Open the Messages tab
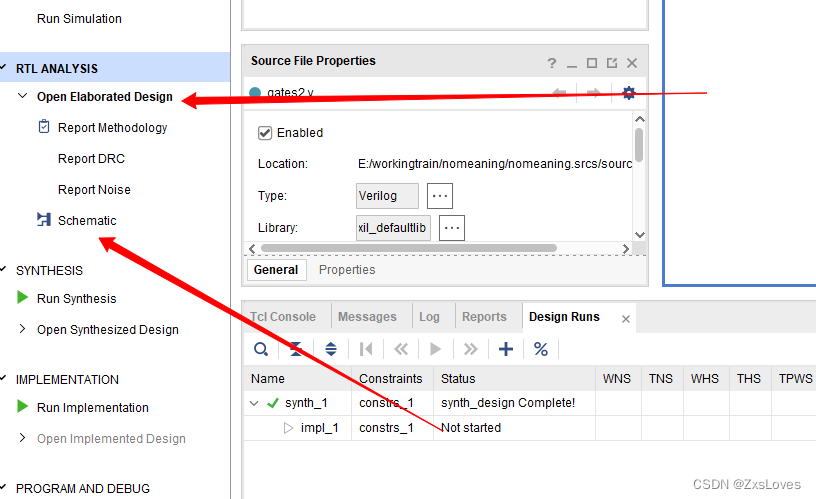This screenshot has width=816, height=499. pyautogui.click(x=367, y=317)
